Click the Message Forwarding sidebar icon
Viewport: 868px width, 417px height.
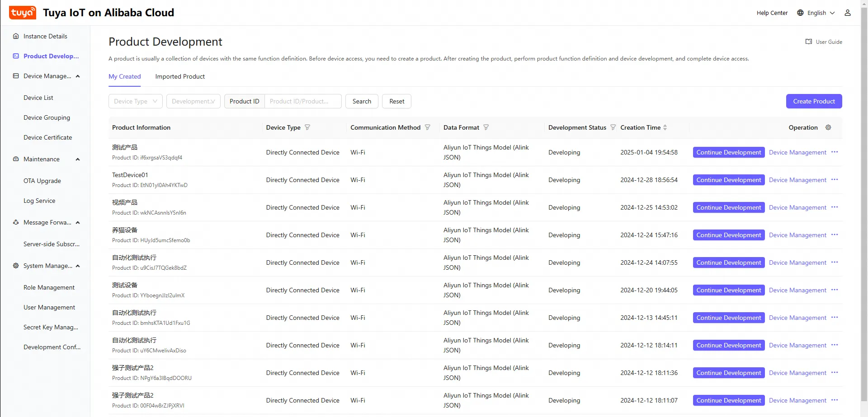[16, 222]
